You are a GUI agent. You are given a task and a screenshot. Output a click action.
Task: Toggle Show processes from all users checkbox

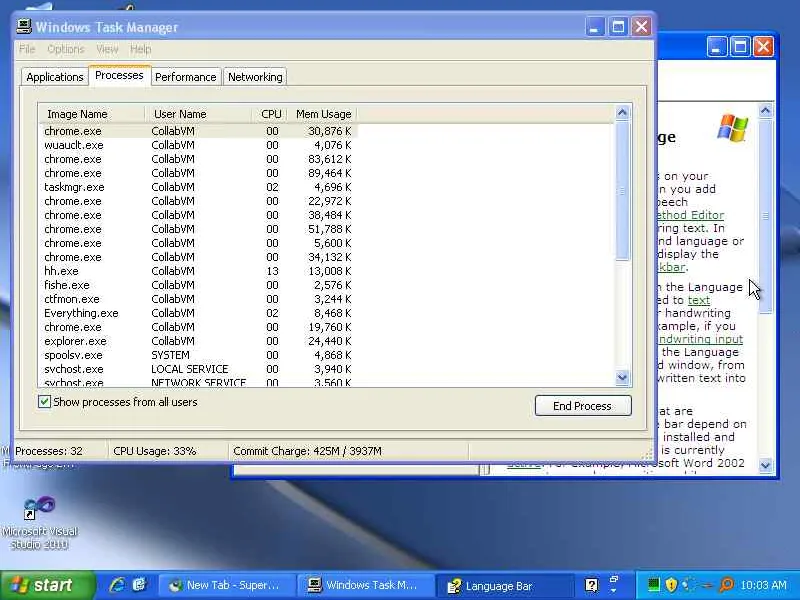click(44, 402)
